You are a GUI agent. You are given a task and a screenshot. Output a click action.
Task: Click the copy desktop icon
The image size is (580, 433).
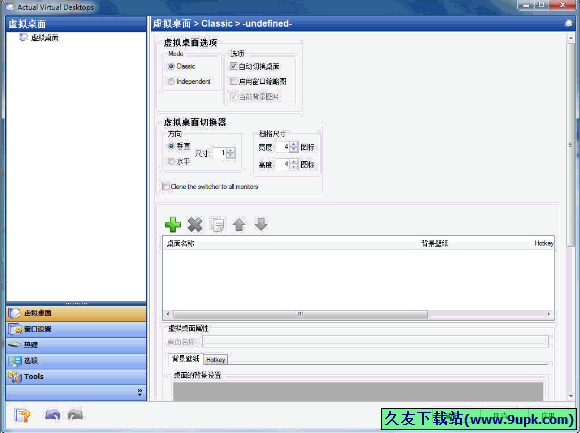tap(217, 224)
